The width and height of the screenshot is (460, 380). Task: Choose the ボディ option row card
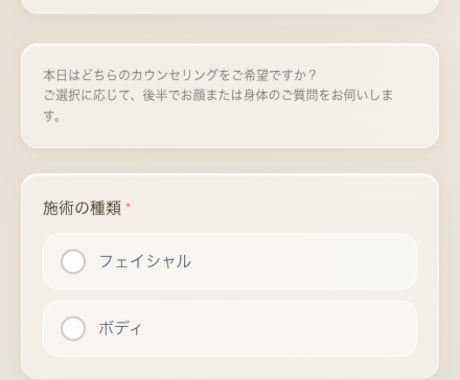(x=230, y=329)
